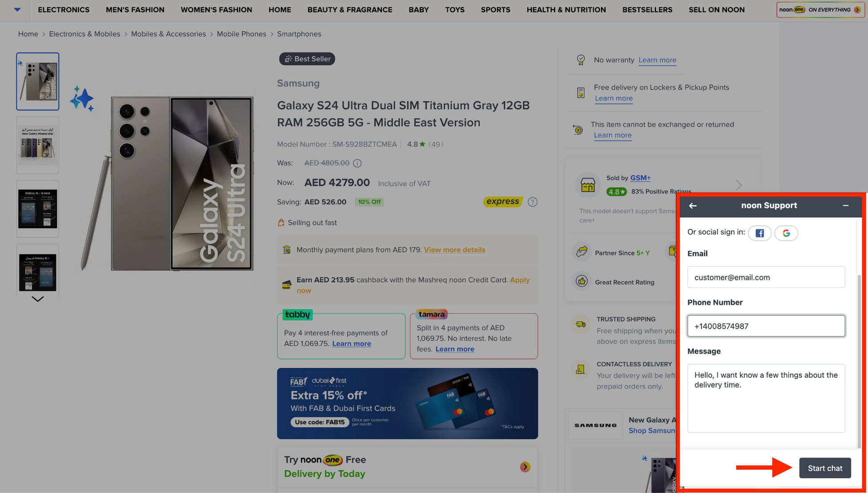Click the monthly payment plans icon
The height and width of the screenshot is (493, 868).
coord(287,250)
